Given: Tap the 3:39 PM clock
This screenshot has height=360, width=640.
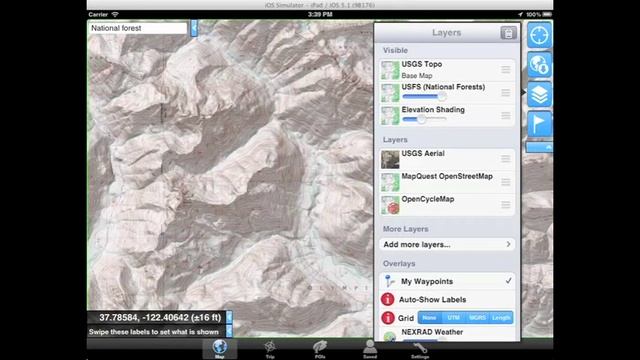Looking at the screenshot, I should tap(320, 14).
